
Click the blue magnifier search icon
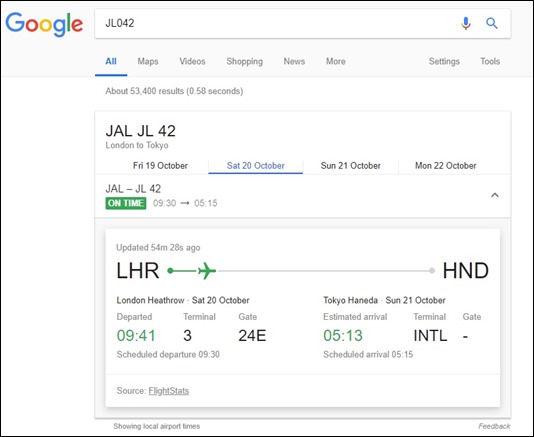pos(491,23)
